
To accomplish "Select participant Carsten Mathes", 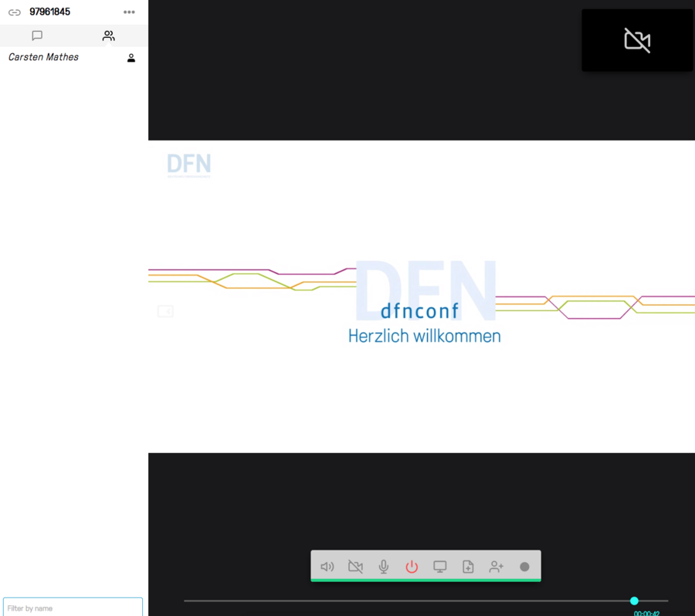I will 43,57.
